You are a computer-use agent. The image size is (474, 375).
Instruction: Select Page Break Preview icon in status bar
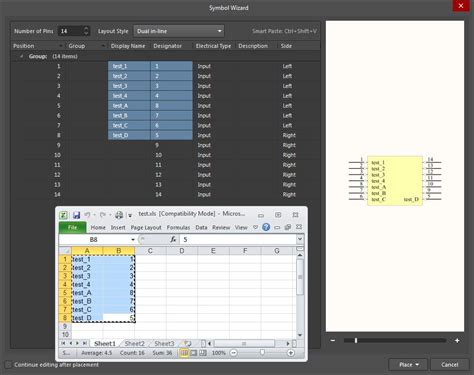pos(203,353)
